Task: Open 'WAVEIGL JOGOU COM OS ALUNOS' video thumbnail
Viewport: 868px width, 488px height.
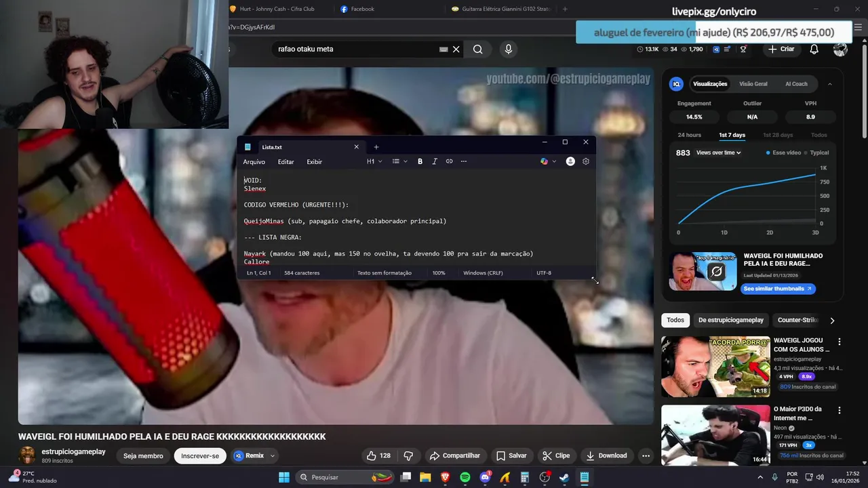Action: [715, 367]
